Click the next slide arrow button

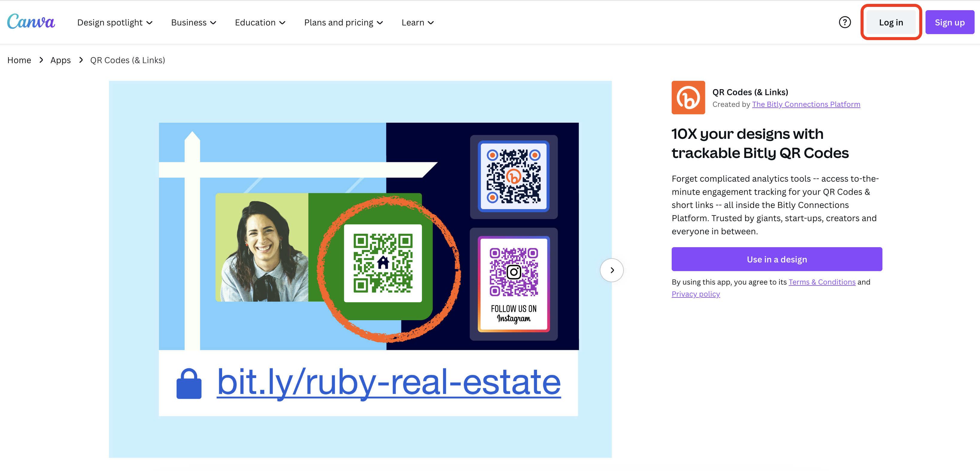pos(611,270)
